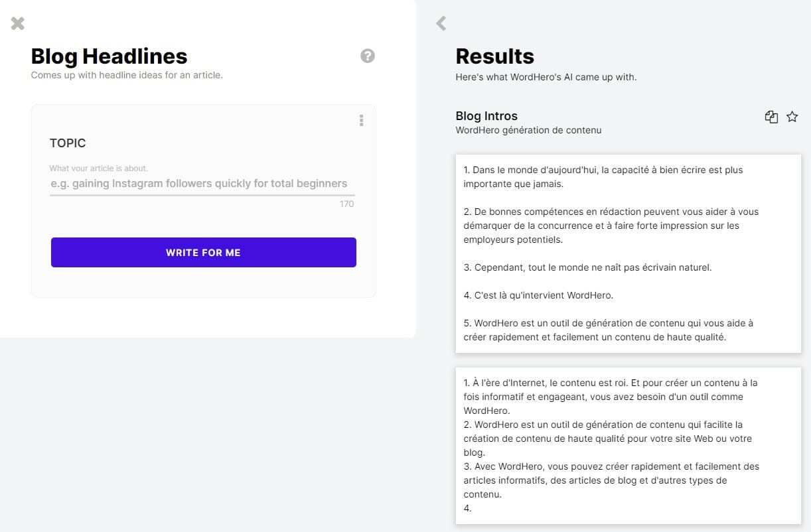811x532 pixels.
Task: Copy the Blog Intros results
Action: point(771,117)
